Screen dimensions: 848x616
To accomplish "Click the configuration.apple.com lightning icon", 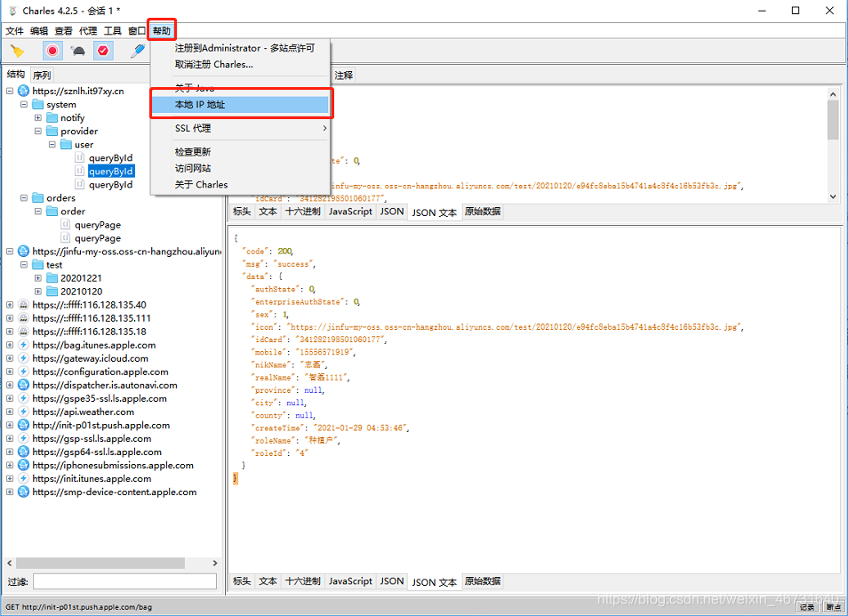I will [x=23, y=372].
